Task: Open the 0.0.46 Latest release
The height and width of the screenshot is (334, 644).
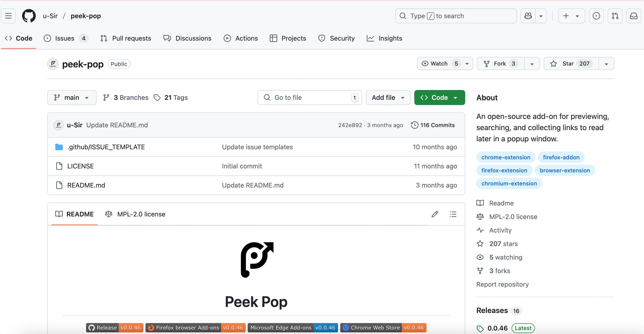Action: 506,328
